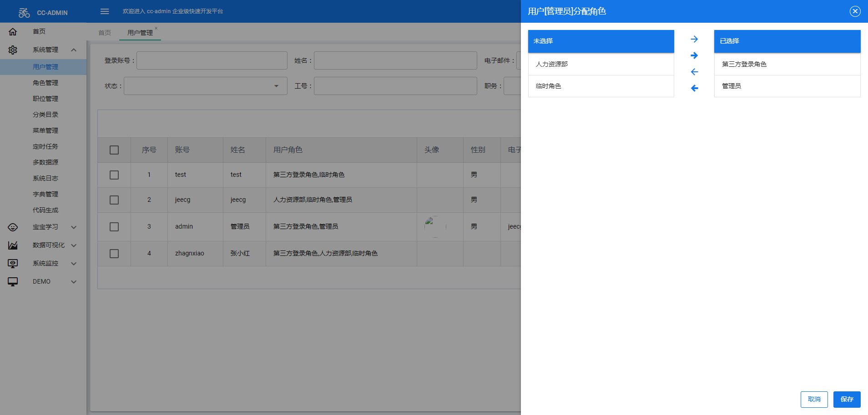Focus the 登录账号 input field
The height and width of the screenshot is (415, 868).
point(212,60)
